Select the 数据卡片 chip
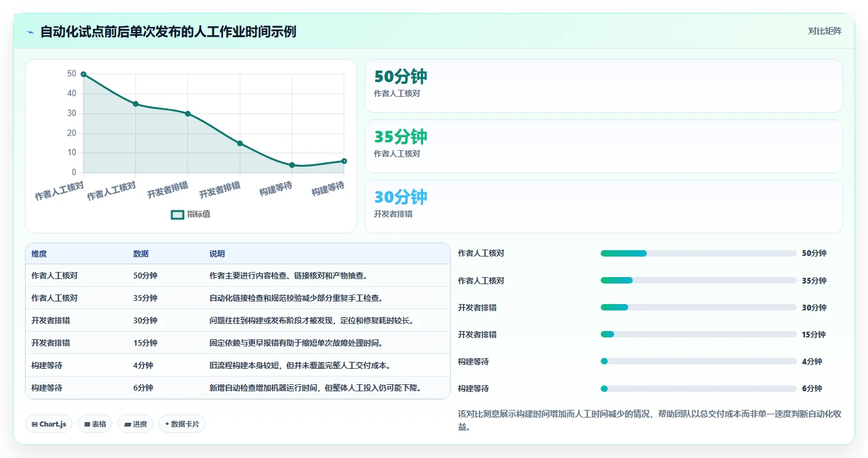This screenshot has width=868, height=458. (182, 424)
